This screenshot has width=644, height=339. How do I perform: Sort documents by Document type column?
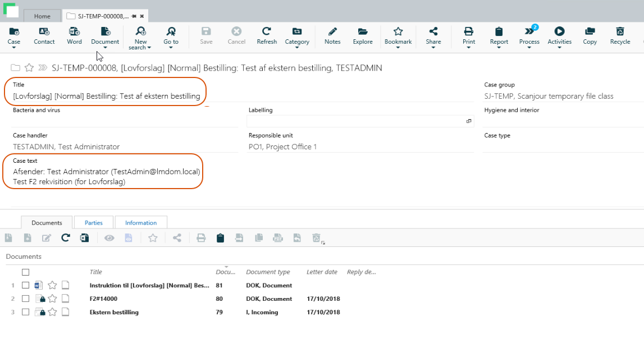click(x=268, y=272)
